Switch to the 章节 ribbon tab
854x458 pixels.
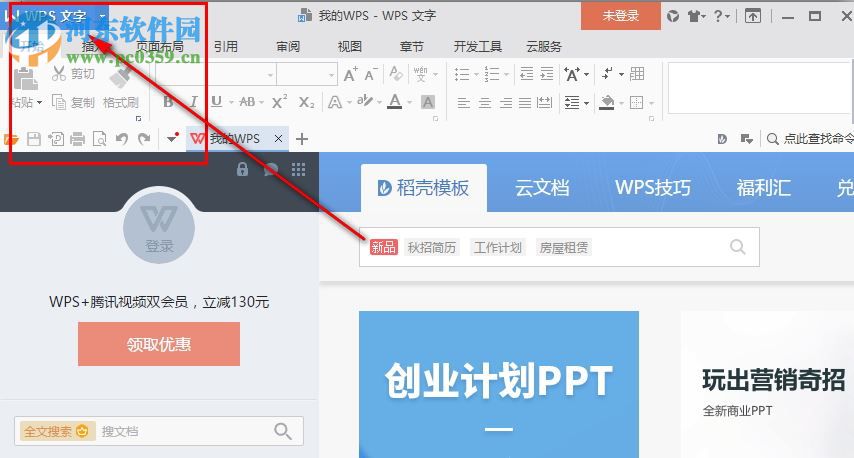pyautogui.click(x=411, y=47)
